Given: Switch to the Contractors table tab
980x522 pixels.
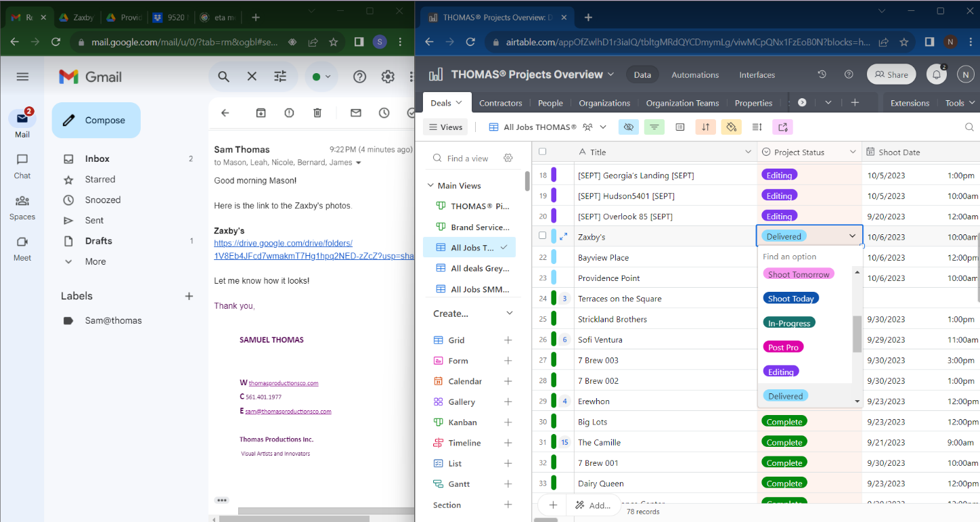Looking at the screenshot, I should tap(500, 103).
